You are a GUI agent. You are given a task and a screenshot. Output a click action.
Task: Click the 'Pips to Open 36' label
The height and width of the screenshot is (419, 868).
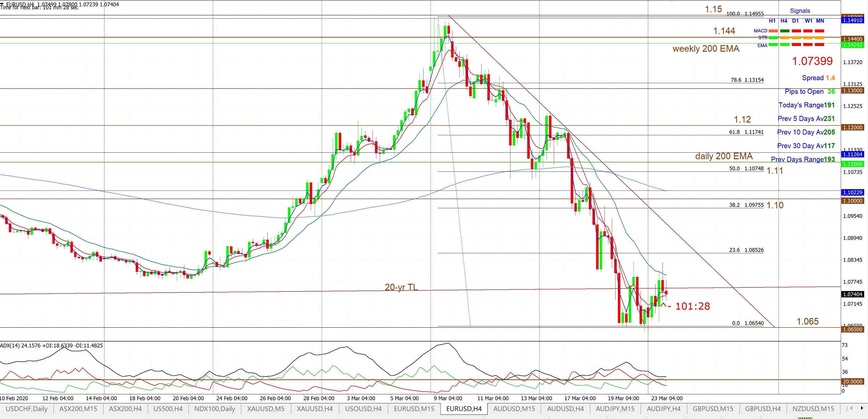[x=810, y=91]
